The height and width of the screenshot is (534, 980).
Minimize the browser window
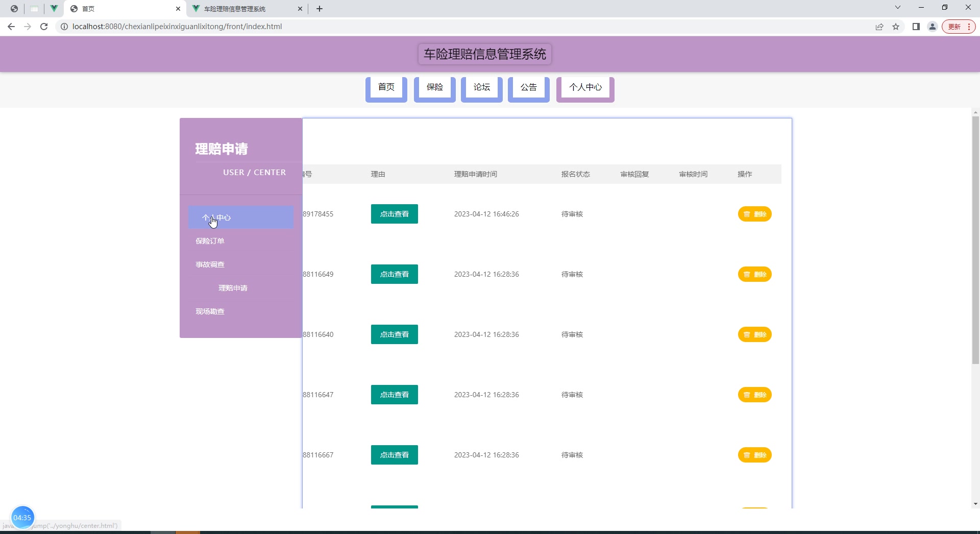coord(921,8)
